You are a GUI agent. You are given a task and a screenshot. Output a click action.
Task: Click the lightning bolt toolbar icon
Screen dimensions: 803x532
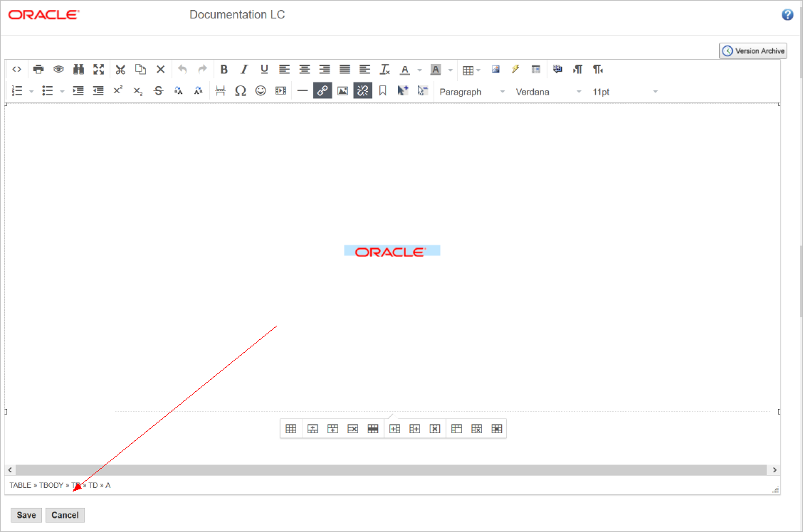click(515, 69)
